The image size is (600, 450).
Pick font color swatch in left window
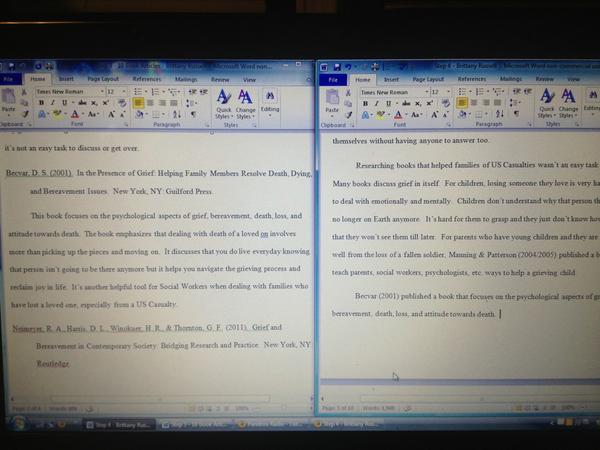(x=75, y=114)
